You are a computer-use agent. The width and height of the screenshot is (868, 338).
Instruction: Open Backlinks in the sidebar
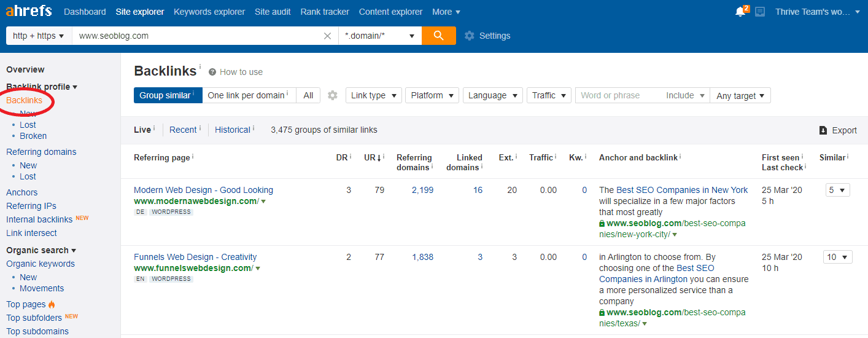click(x=25, y=100)
